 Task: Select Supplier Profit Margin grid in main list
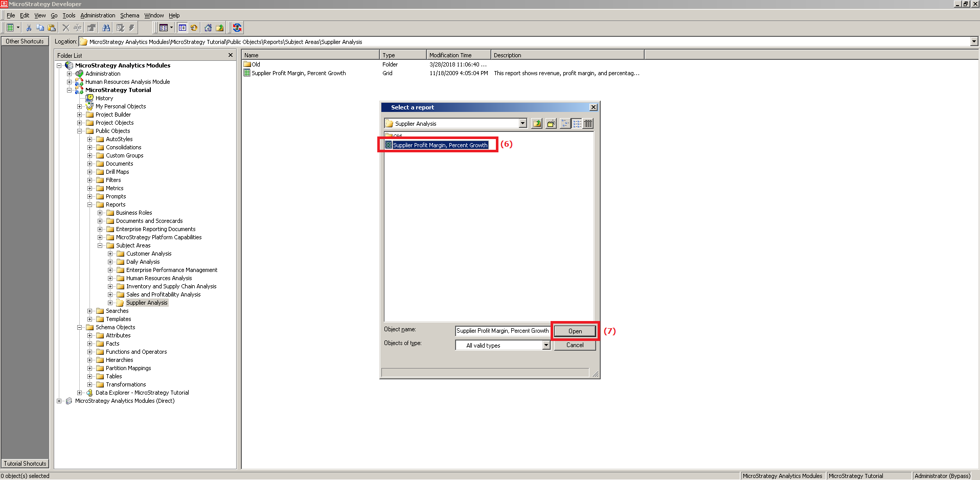coord(295,73)
